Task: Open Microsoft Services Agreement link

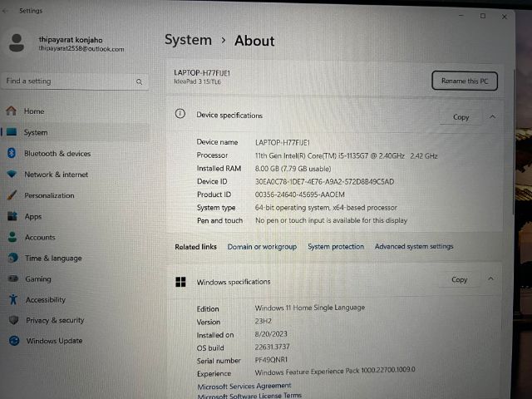Action: point(244,386)
